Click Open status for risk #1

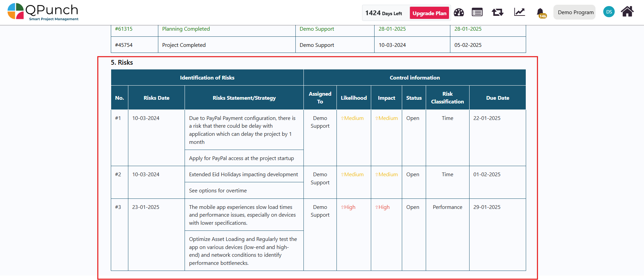(x=413, y=118)
